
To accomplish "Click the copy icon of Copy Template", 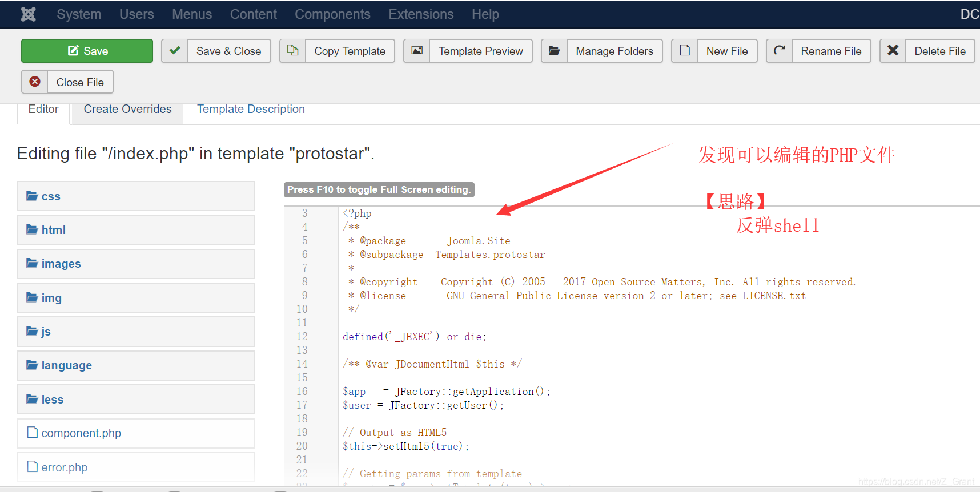I will 293,51.
